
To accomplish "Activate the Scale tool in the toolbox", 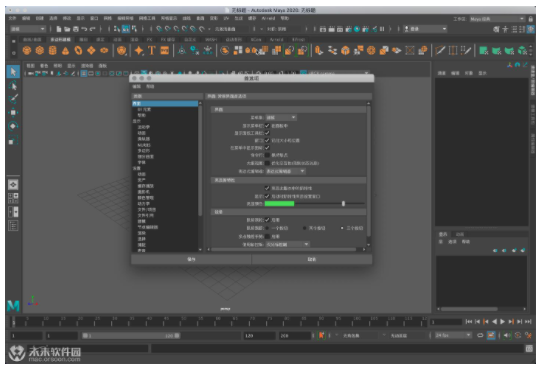I will 13,140.
